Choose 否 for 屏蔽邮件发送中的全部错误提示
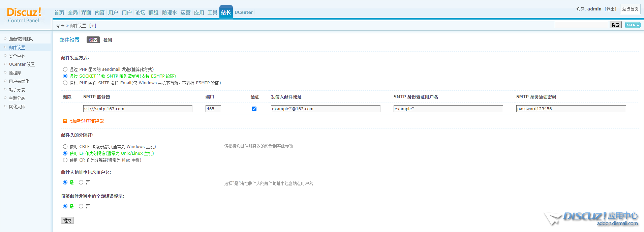This screenshot has width=644, height=232. (81, 206)
